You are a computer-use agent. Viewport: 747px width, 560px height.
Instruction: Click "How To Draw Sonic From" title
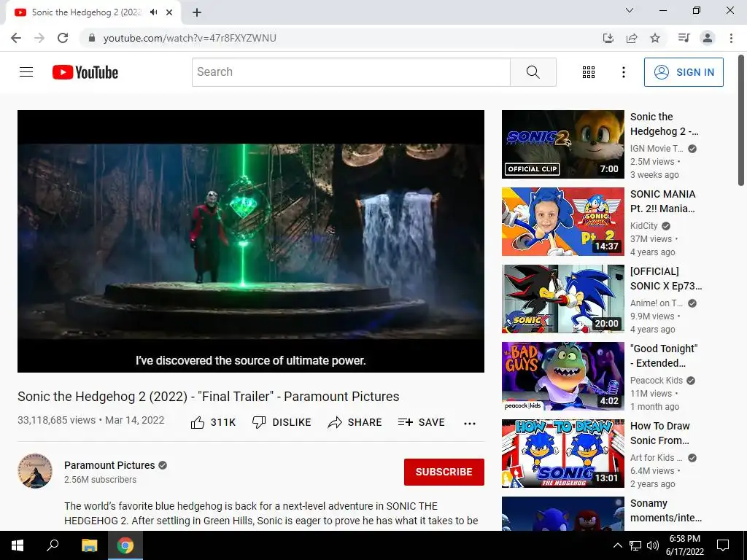click(659, 433)
